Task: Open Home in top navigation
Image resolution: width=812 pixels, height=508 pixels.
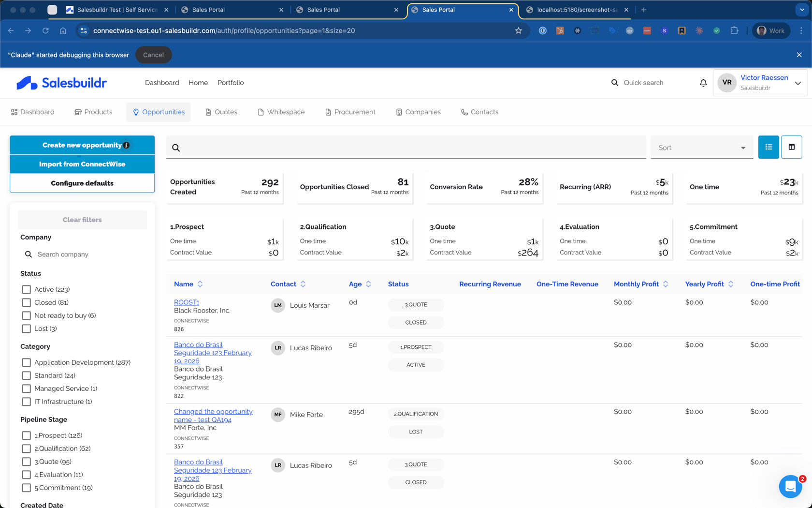Action: tap(198, 83)
